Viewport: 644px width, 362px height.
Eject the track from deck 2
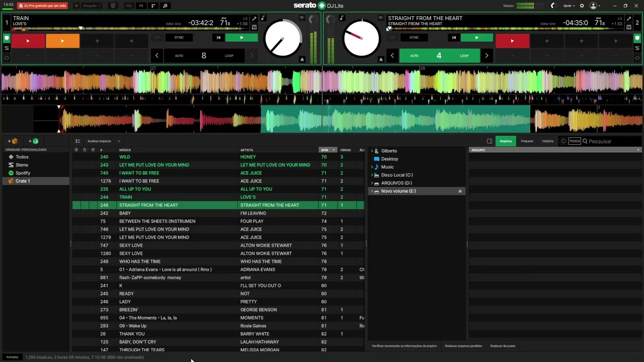coord(381,59)
